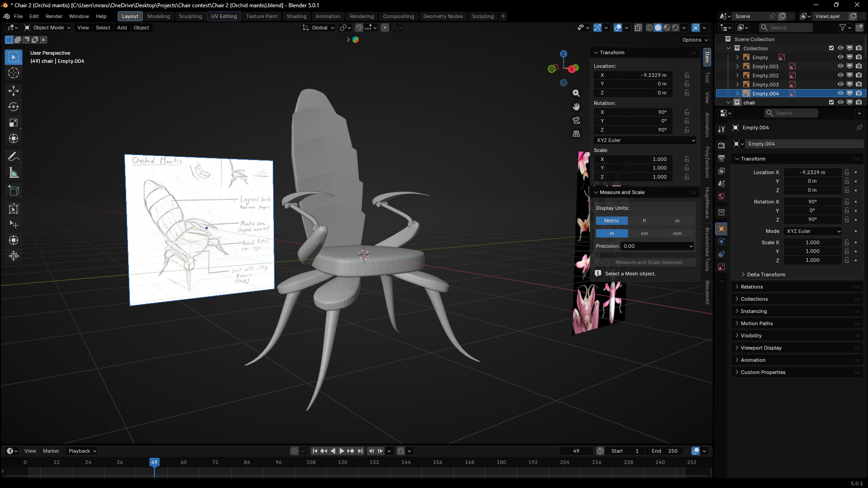Hide Empty.002 in viewport via eye icon

coord(840,75)
